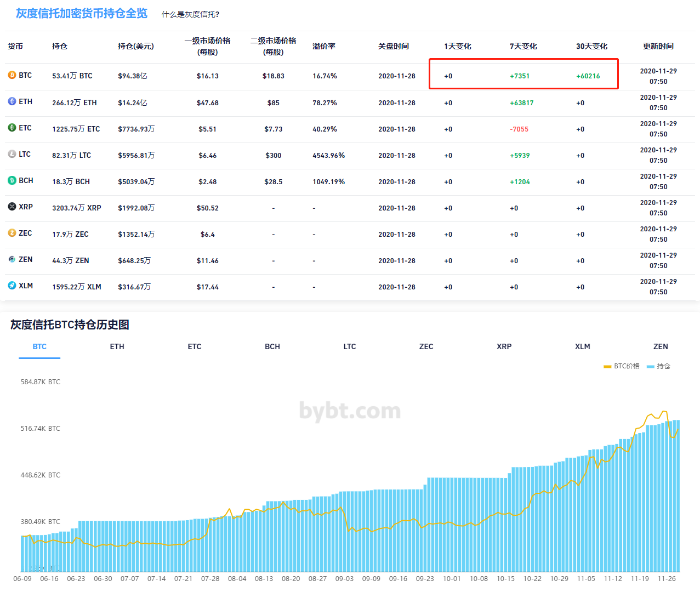Switch to the ETH chart tab
The height and width of the screenshot is (592, 700).
click(117, 346)
